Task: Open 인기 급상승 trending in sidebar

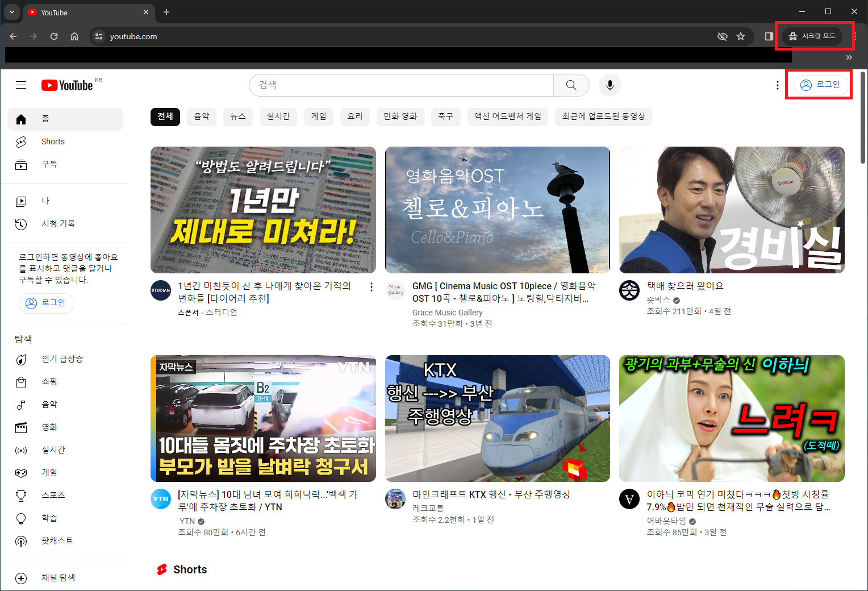Action: 65,359
